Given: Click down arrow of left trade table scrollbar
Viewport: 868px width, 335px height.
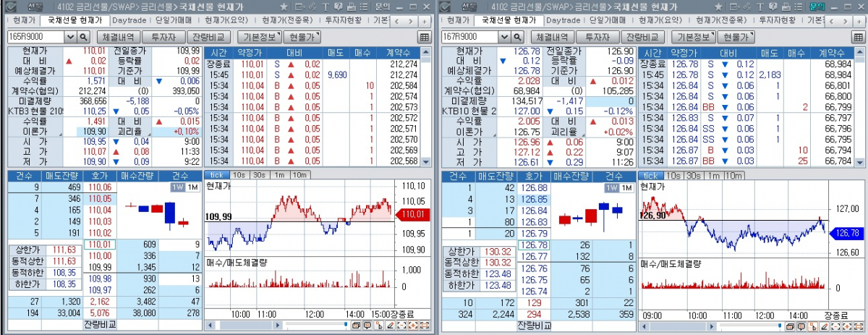Looking at the screenshot, I should coord(425,162).
